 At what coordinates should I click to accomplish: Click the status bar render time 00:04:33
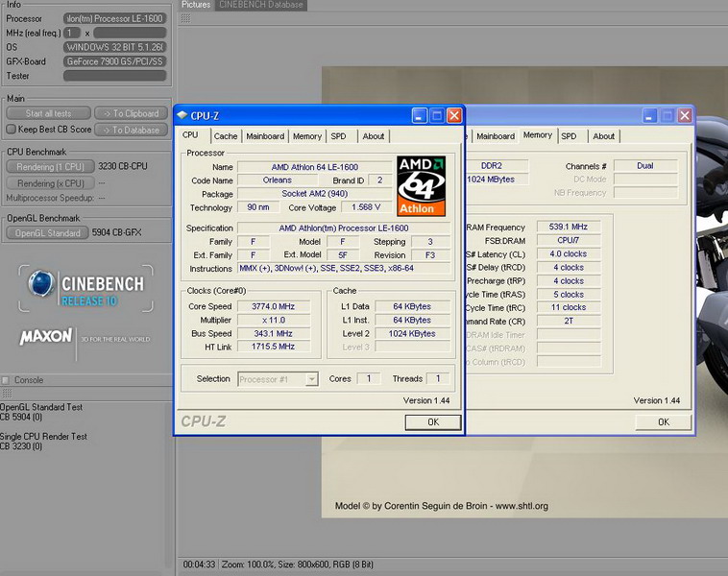[199, 564]
